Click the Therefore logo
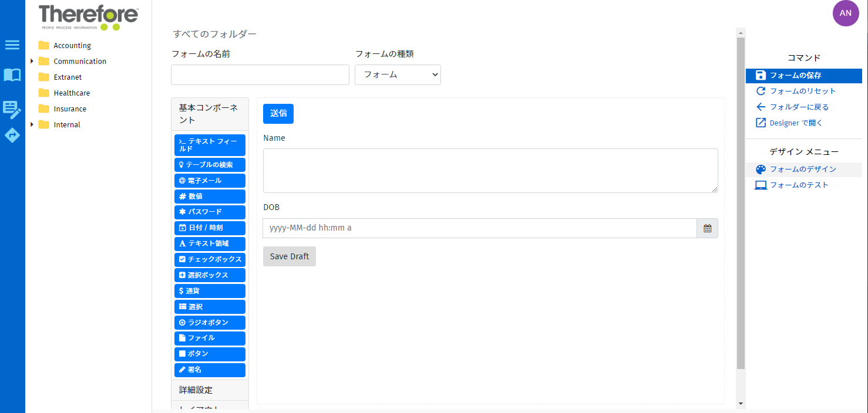868x413 pixels. coord(89,17)
